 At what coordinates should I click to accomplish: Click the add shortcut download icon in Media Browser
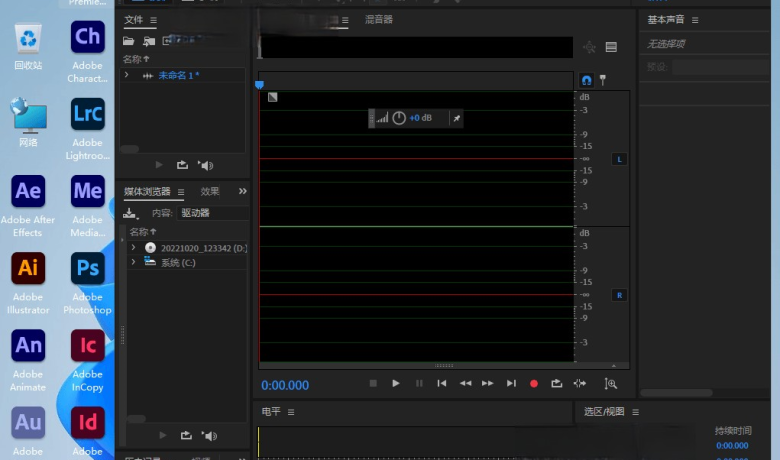(130, 213)
